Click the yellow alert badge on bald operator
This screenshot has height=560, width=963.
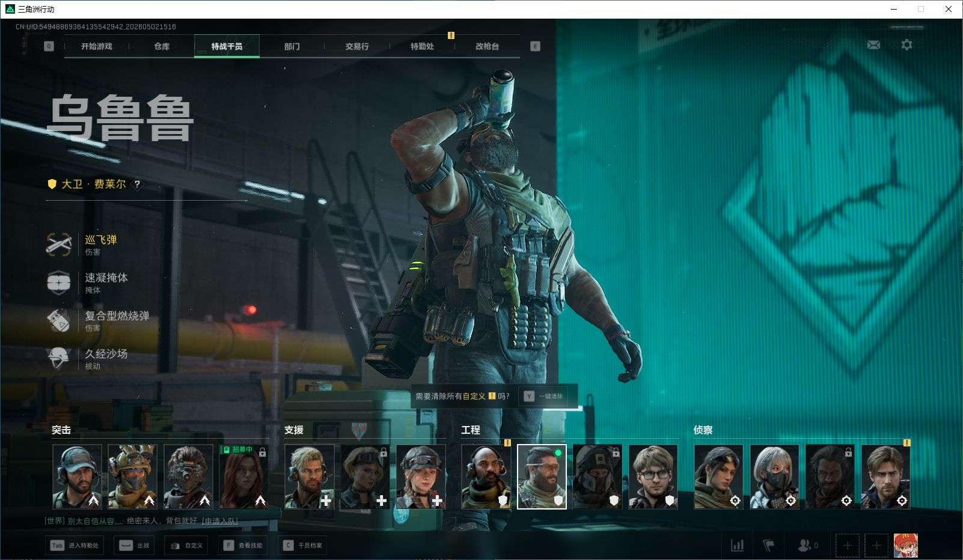507,443
